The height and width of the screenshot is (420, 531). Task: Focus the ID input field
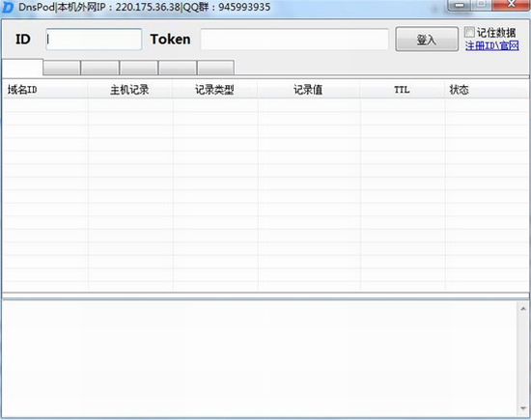tap(94, 40)
